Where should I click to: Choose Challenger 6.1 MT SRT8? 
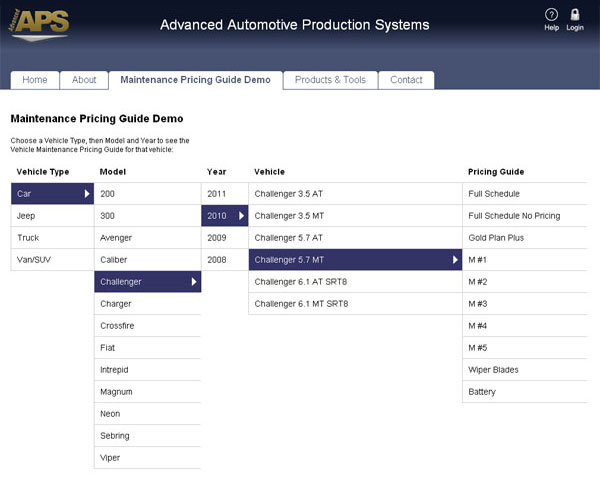pyautogui.click(x=355, y=304)
